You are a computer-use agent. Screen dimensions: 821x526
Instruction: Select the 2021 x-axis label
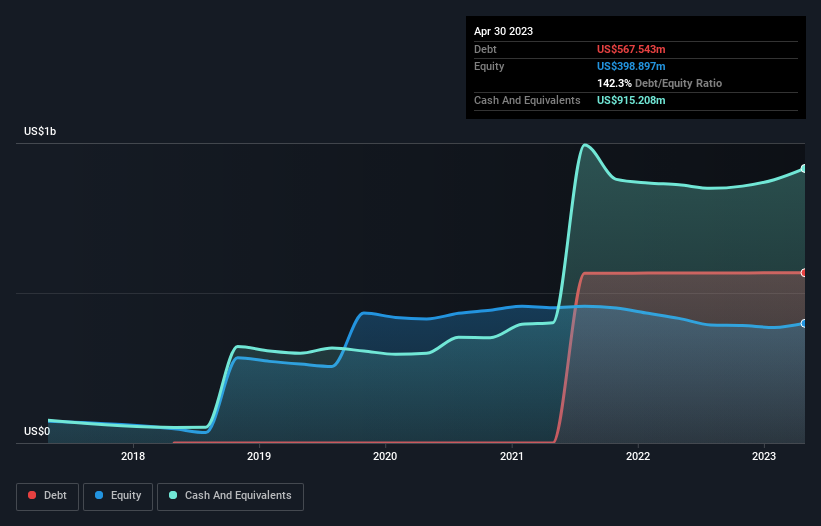[512, 456]
